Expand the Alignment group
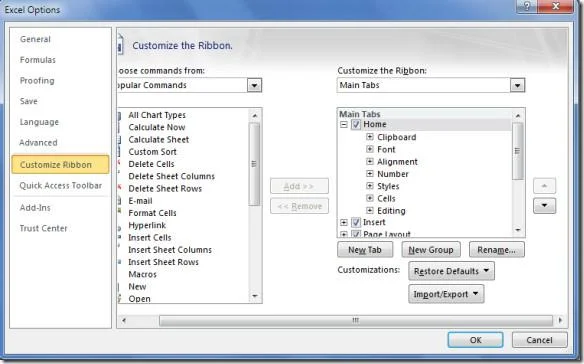584x364 pixels. [369, 162]
